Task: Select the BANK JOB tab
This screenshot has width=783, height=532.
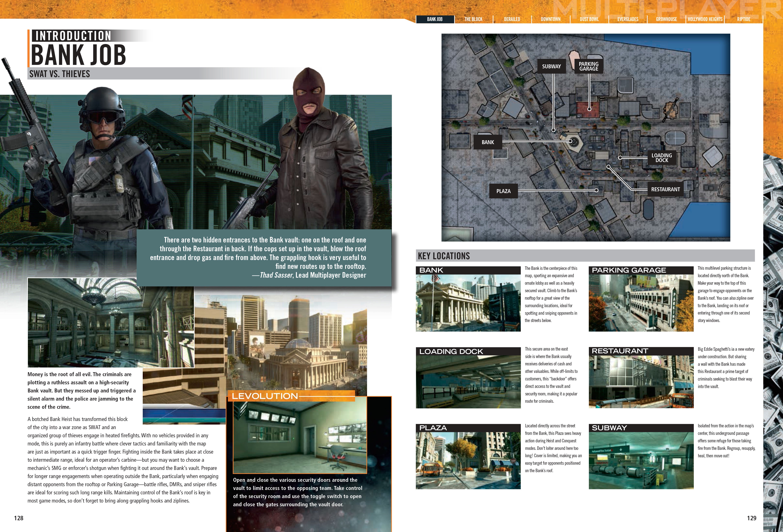Action: click(435, 19)
